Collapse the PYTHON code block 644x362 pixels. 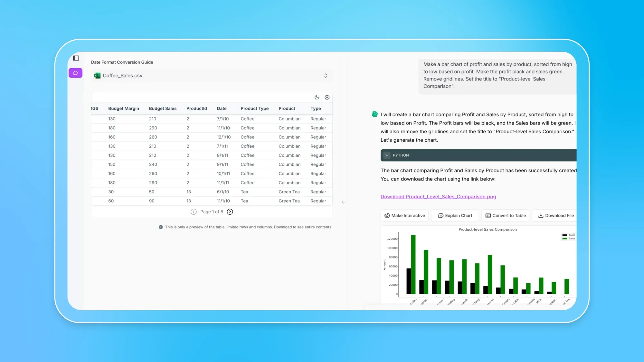tap(387, 155)
